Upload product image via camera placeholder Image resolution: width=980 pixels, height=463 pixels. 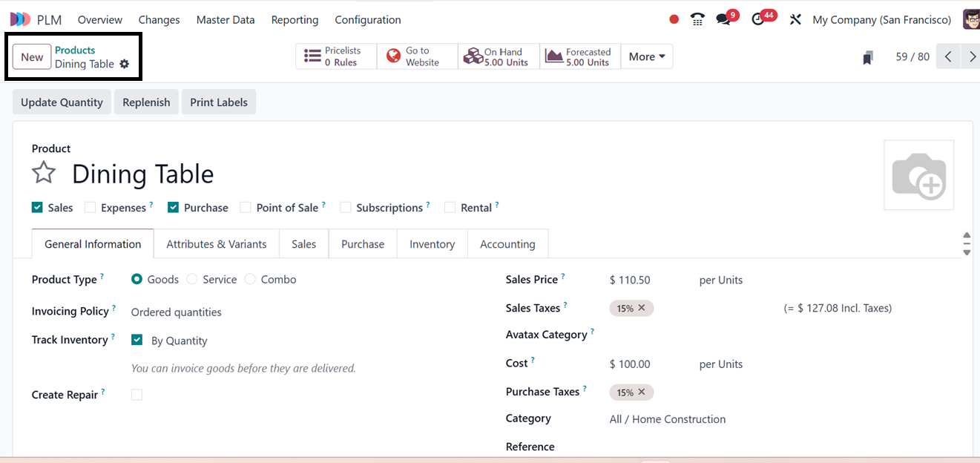[918, 175]
